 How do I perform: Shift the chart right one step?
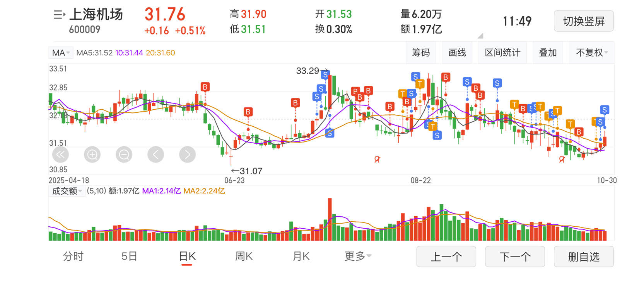187,154
